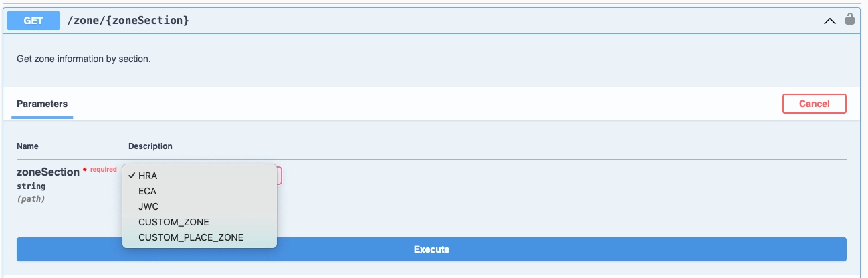
Task: Click the checkmark beside the HRA option
Action: pos(132,176)
